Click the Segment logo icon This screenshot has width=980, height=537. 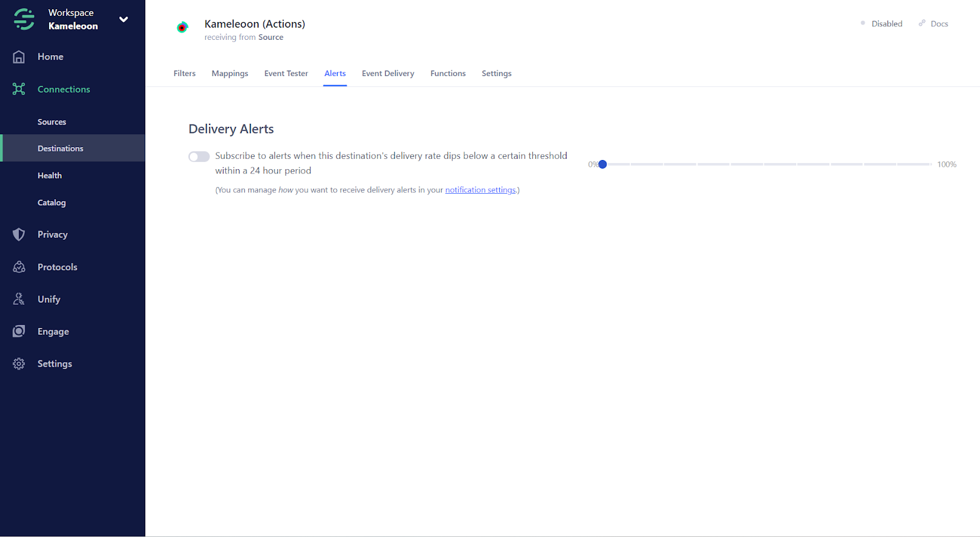coord(24,19)
